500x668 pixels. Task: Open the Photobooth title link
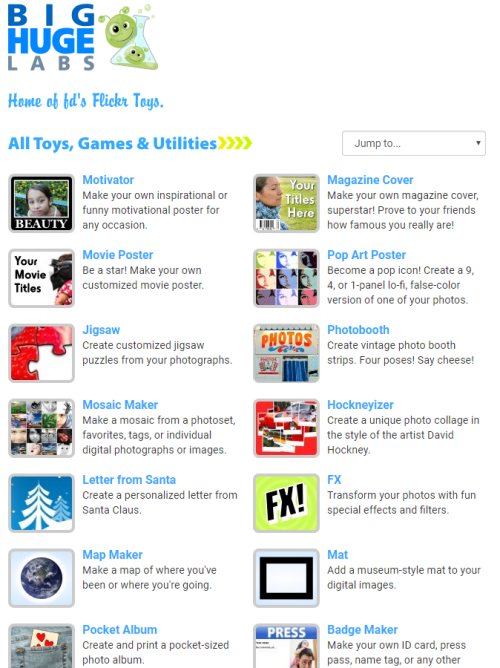(358, 330)
